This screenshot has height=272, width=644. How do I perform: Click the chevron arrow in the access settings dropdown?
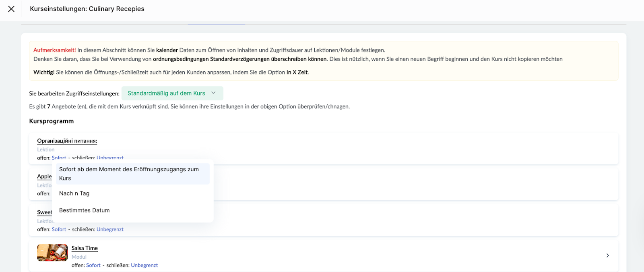(x=213, y=93)
